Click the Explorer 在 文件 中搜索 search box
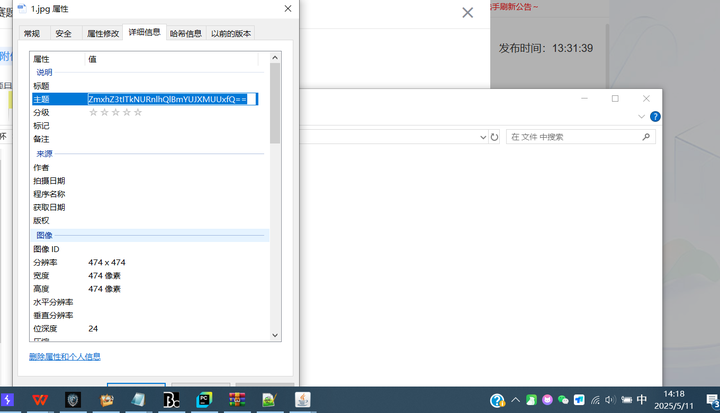 (581, 137)
